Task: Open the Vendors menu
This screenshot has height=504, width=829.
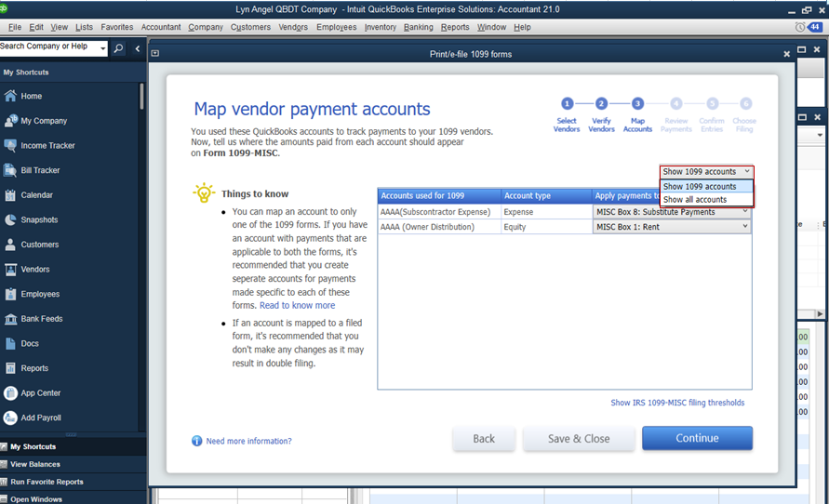Action: [x=293, y=27]
